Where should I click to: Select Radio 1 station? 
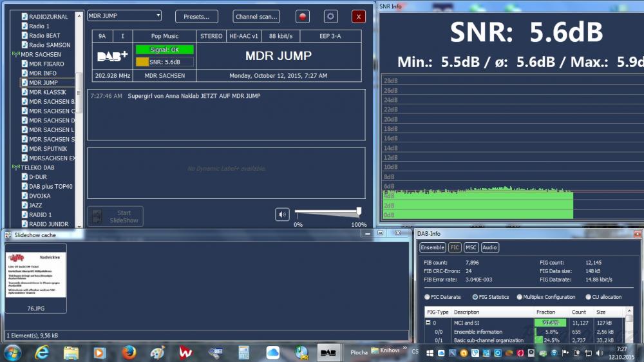click(x=39, y=26)
